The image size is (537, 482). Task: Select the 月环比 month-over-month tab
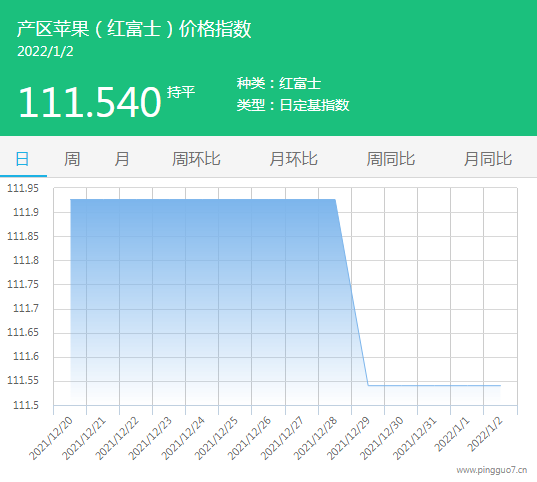pos(294,159)
